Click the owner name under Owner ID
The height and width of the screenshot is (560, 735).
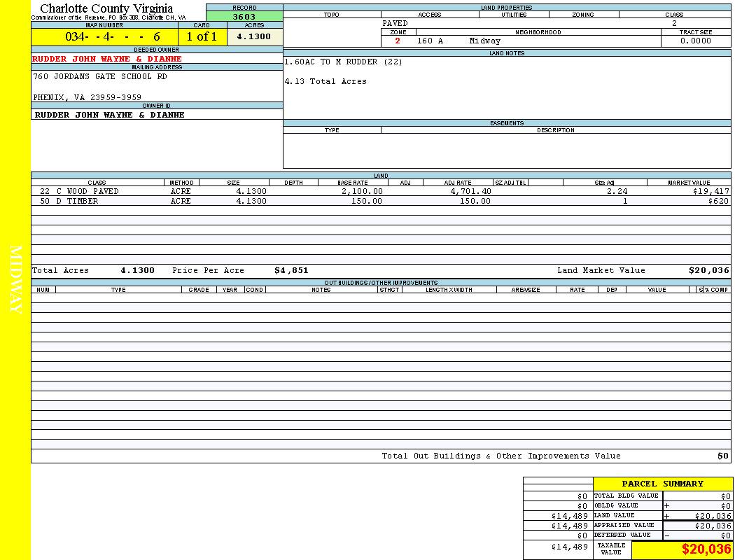110,115
